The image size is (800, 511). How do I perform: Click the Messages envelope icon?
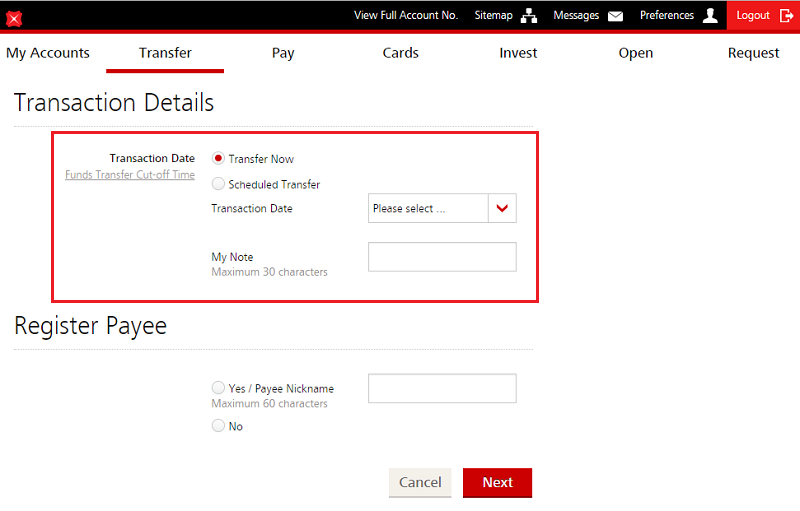pyautogui.click(x=615, y=16)
